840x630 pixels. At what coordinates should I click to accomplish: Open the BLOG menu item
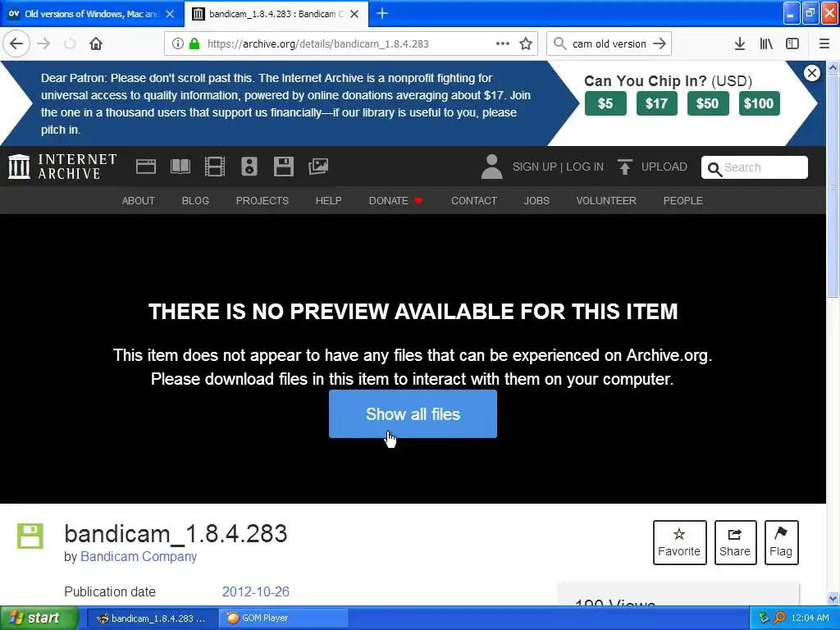pos(195,201)
